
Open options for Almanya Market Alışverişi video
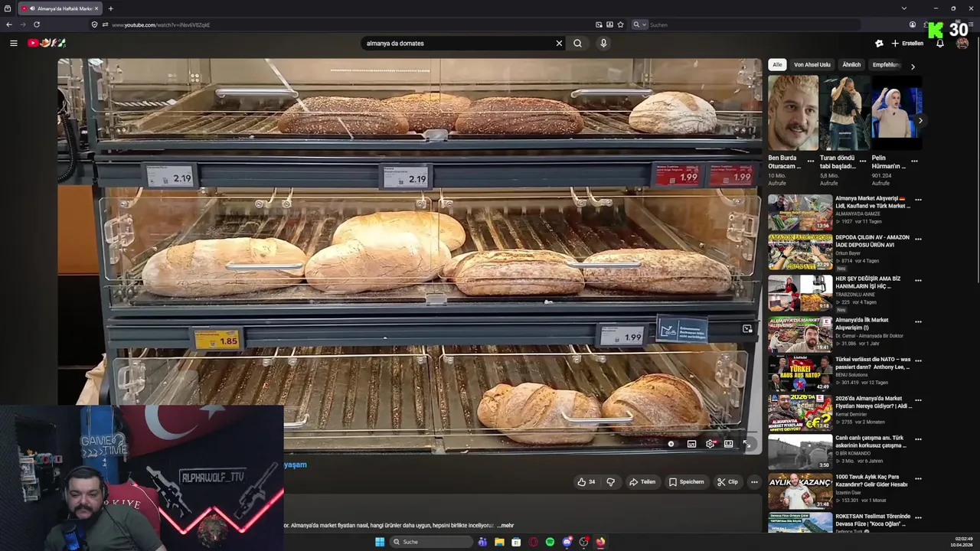coord(918,201)
